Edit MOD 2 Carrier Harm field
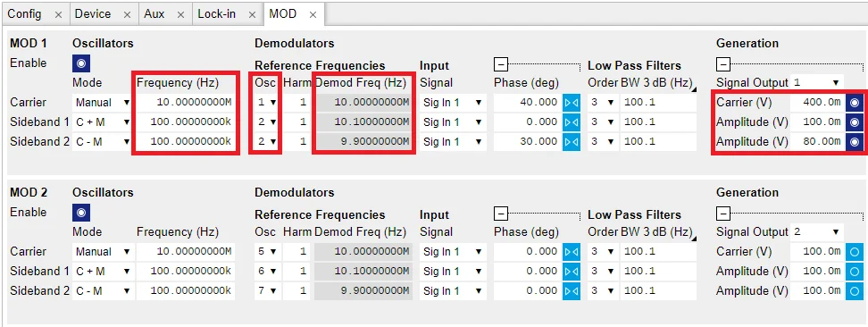 coord(296,252)
